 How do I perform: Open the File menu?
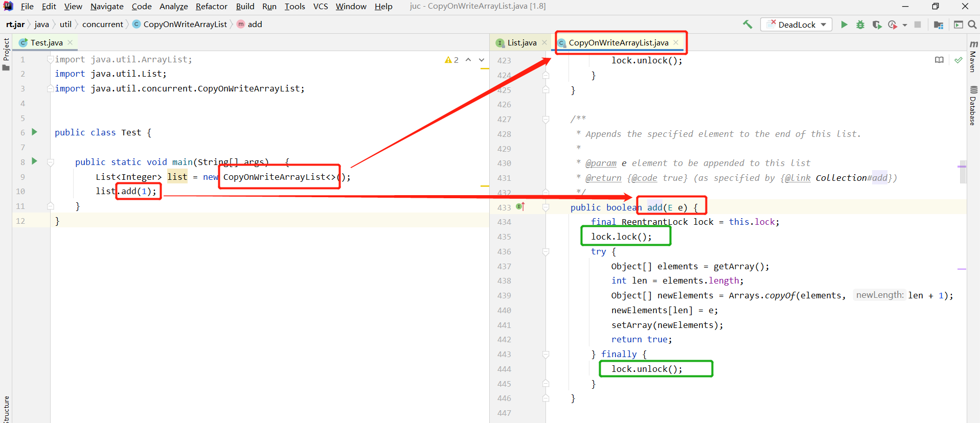tap(27, 6)
